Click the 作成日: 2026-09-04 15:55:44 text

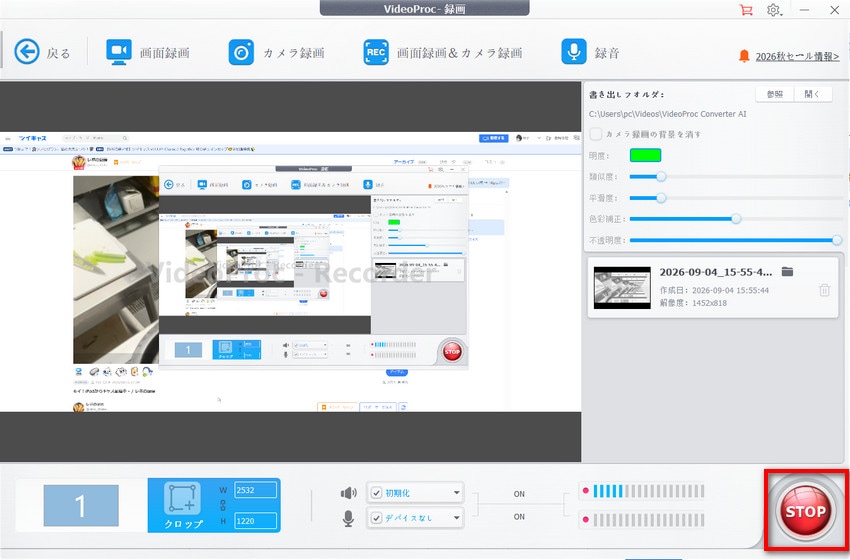714,291
